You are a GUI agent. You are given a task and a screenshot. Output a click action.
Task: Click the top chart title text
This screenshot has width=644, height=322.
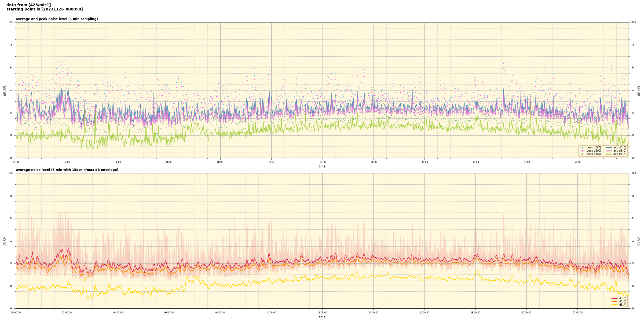coord(57,19)
